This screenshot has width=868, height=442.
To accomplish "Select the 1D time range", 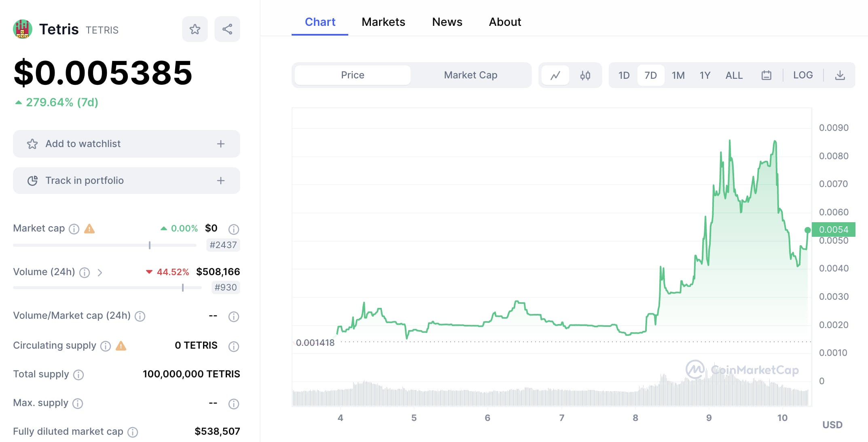I will tap(624, 75).
